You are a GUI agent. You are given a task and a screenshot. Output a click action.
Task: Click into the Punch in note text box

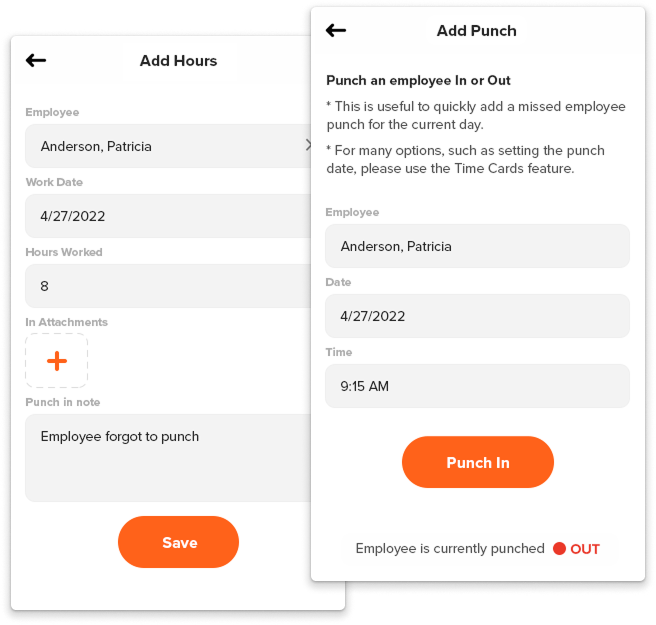tap(167, 457)
